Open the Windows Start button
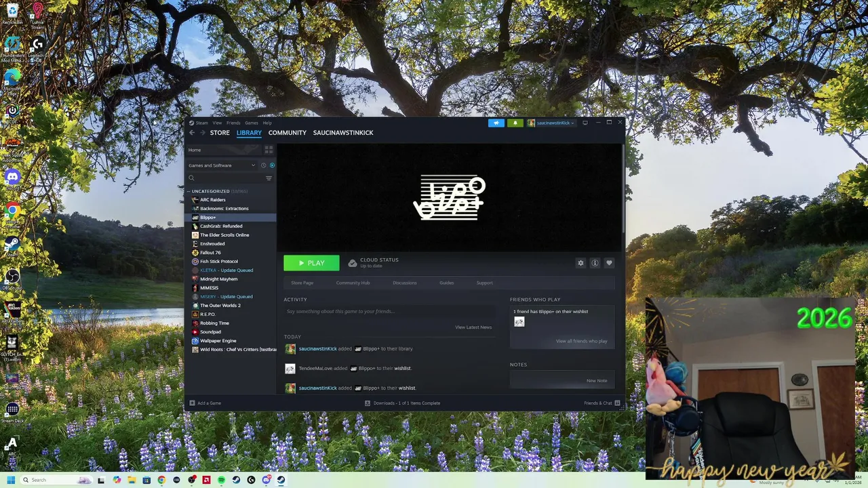The height and width of the screenshot is (488, 868). [11, 480]
